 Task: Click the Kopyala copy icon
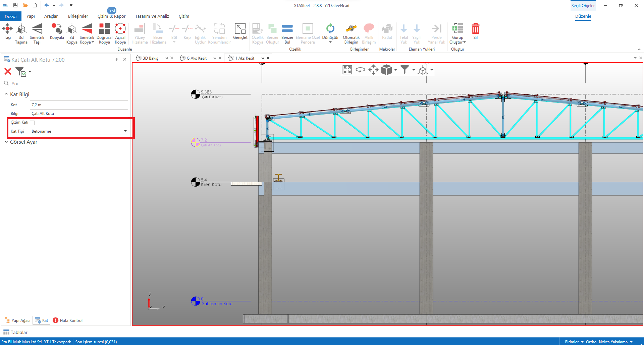click(57, 32)
